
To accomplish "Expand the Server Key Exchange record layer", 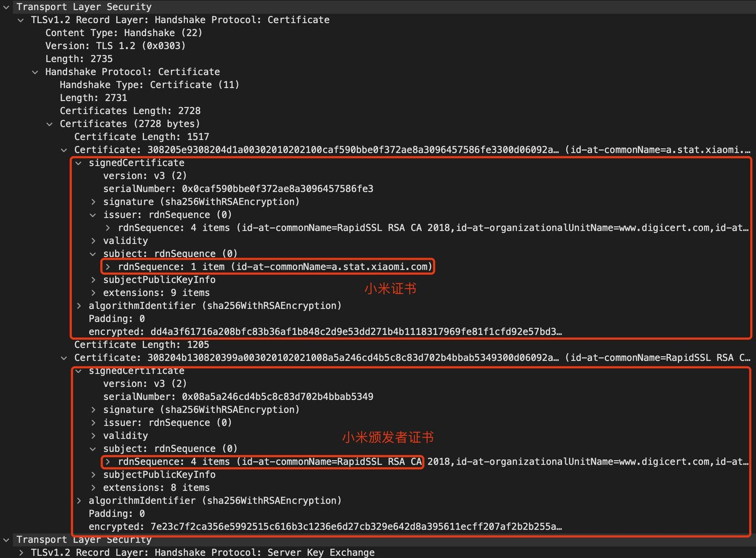I will tap(20, 552).
